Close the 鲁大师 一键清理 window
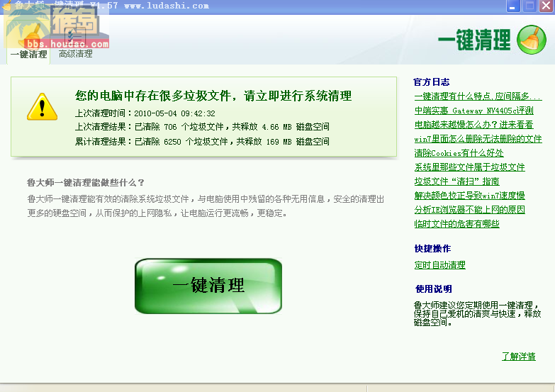This screenshot has width=555, height=392. tap(546, 6)
